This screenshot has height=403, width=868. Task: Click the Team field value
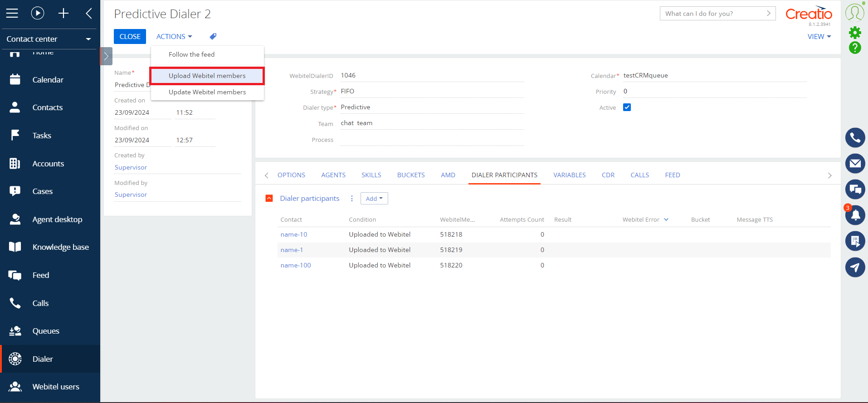432,123
